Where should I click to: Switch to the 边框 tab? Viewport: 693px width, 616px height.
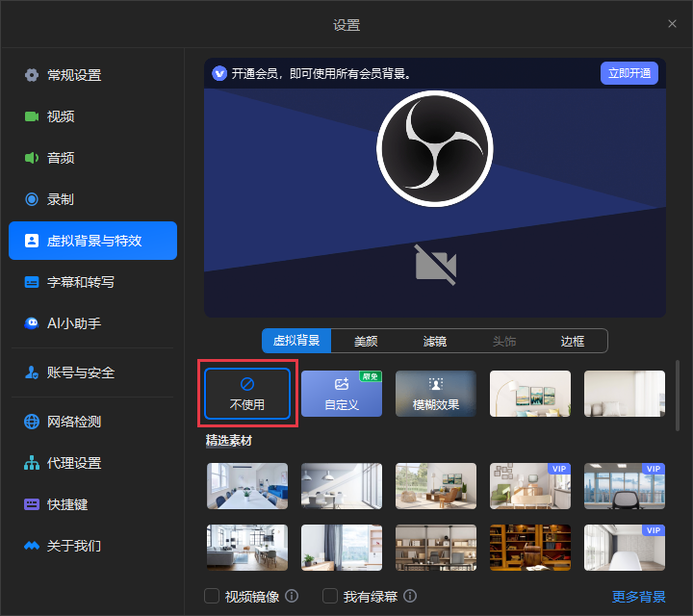coord(573,341)
